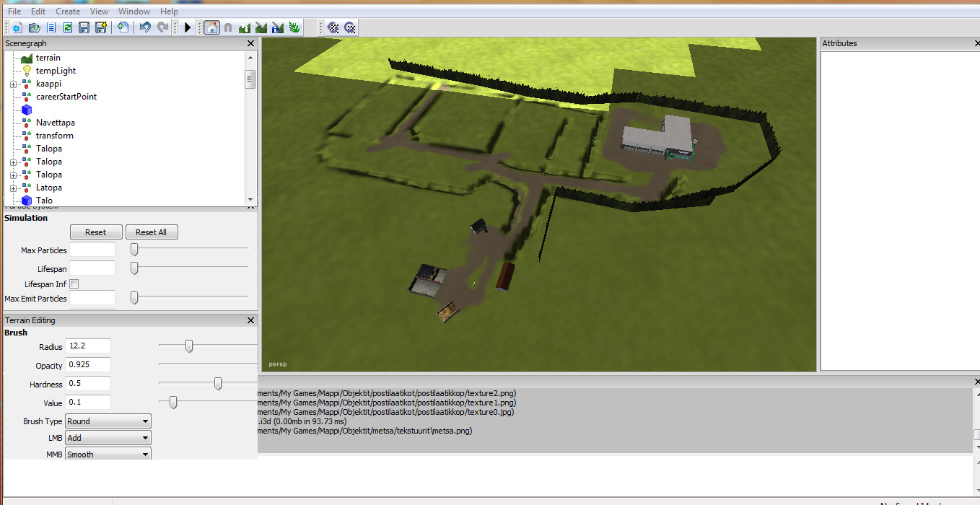Toggle the magnet snap tool

[228, 27]
